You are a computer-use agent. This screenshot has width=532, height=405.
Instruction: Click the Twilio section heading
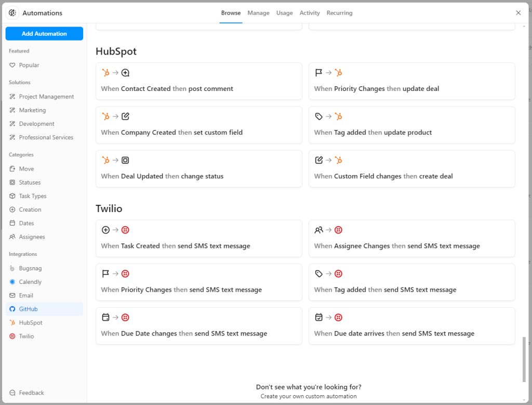point(109,208)
